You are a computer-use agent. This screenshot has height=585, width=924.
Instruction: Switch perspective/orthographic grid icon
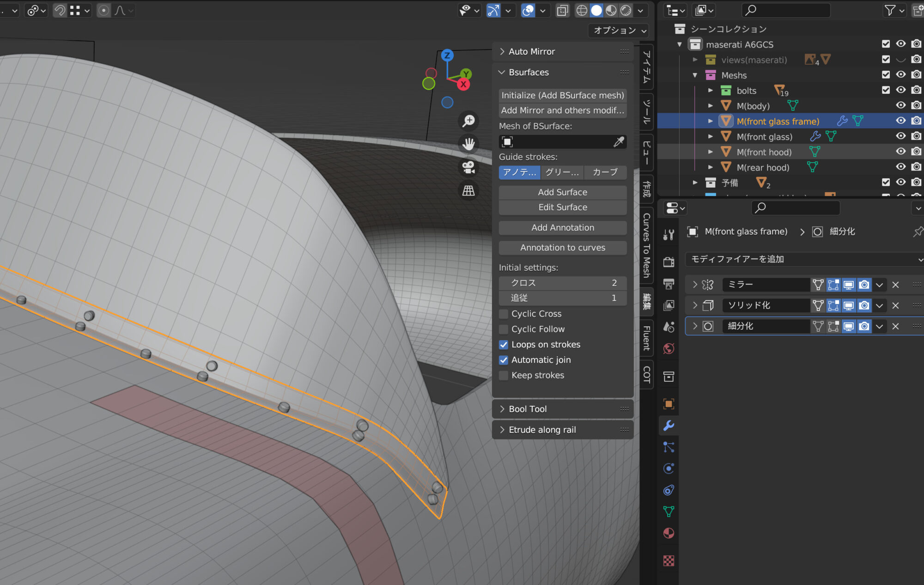click(468, 190)
